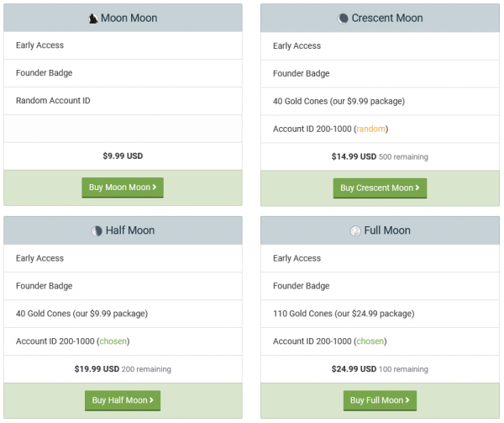504x423 pixels.
Task: Click the crescent moon icon in the header
Action: click(x=343, y=18)
